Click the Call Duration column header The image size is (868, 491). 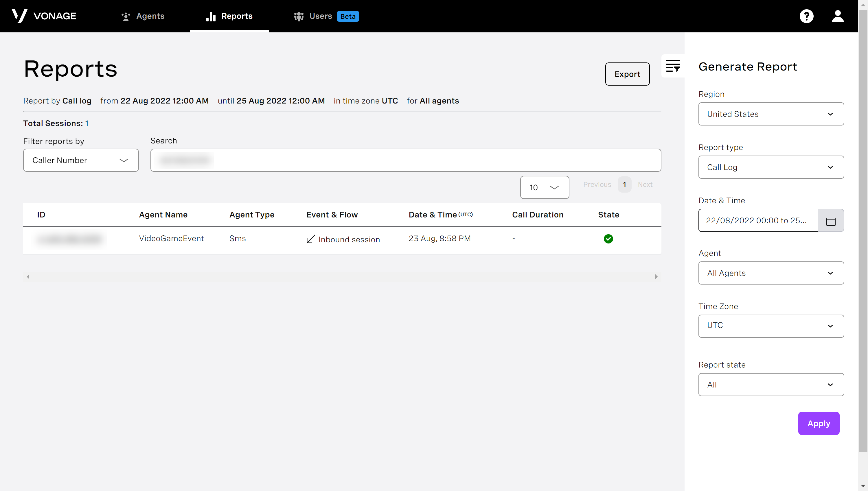pos(538,215)
